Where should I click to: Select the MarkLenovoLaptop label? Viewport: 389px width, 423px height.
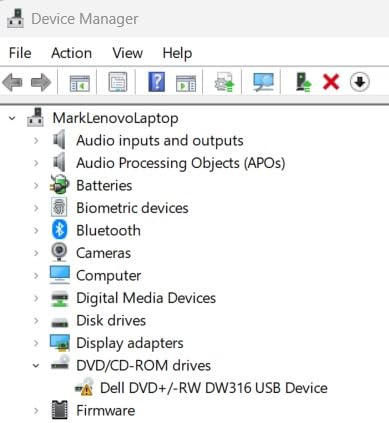(x=115, y=118)
